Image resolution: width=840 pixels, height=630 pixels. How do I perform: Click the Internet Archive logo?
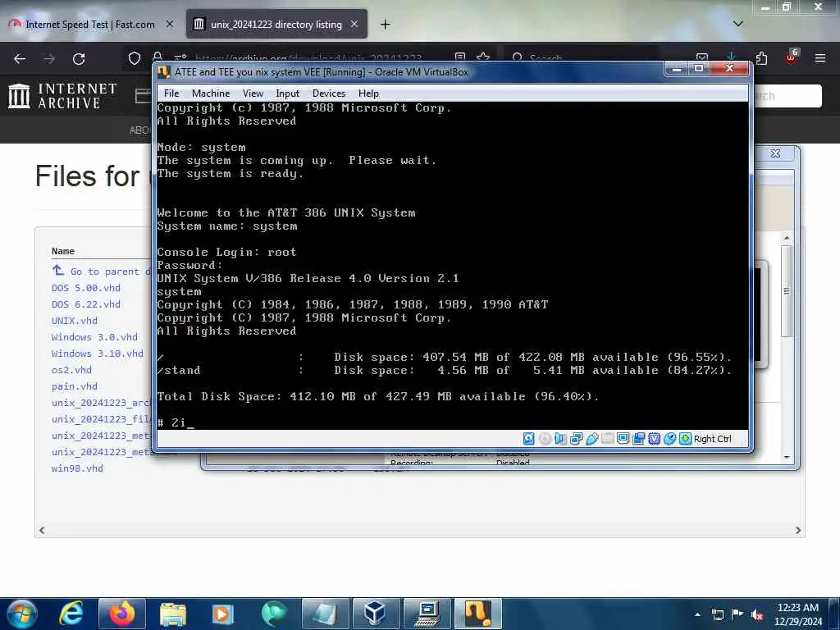pyautogui.click(x=62, y=96)
